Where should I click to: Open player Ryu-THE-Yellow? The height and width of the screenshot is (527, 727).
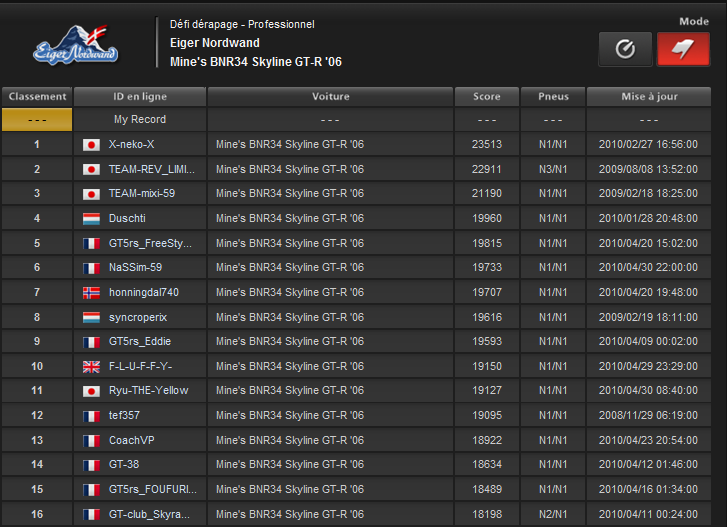point(148,391)
